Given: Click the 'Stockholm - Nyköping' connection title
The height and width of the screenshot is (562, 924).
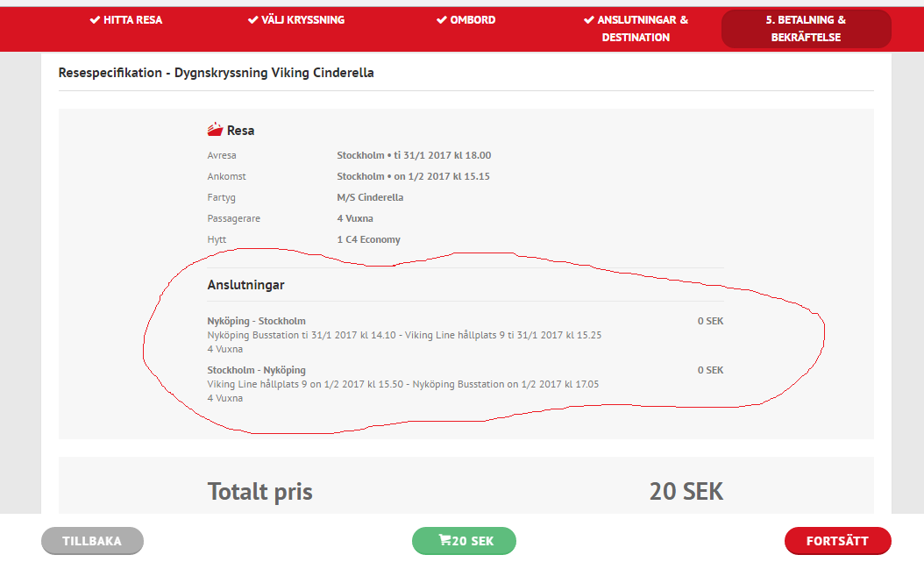Looking at the screenshot, I should point(256,370).
